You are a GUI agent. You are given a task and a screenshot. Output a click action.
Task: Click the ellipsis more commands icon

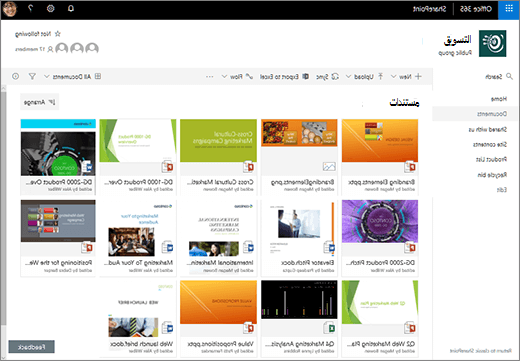pyautogui.click(x=209, y=77)
